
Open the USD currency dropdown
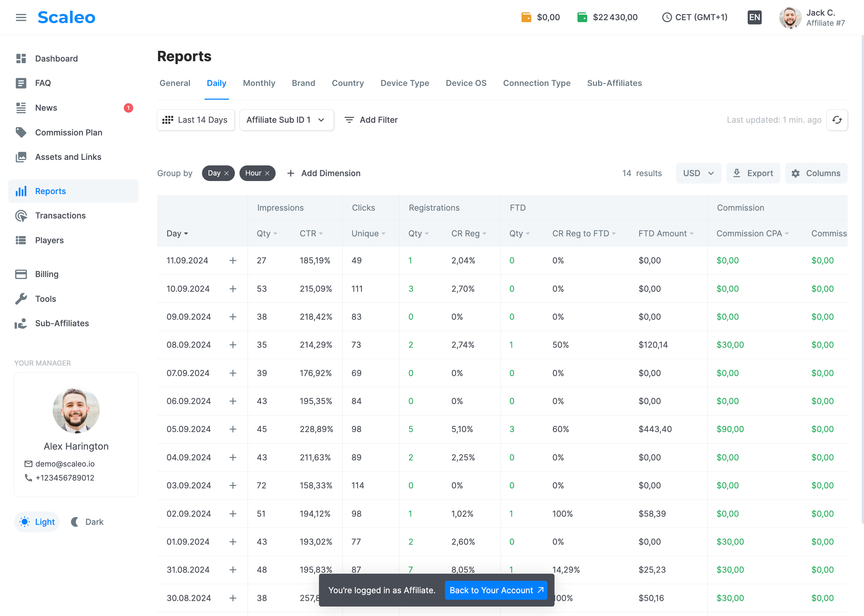coord(698,173)
